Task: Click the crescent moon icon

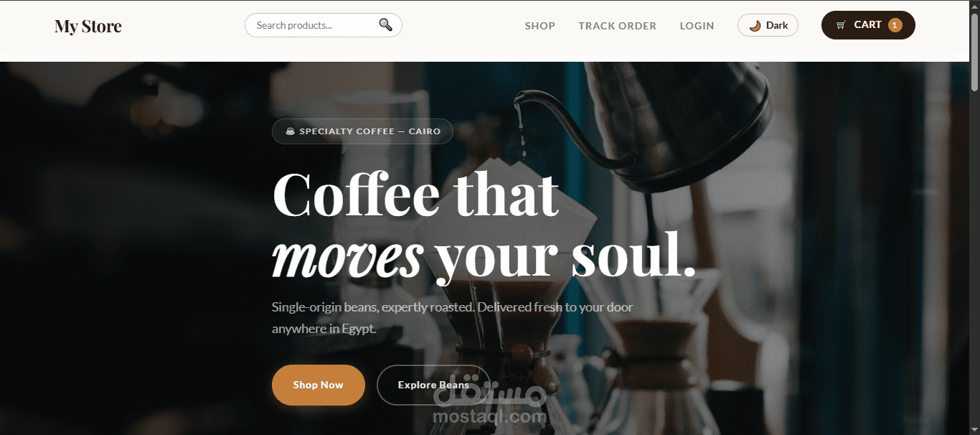Action: (755, 25)
